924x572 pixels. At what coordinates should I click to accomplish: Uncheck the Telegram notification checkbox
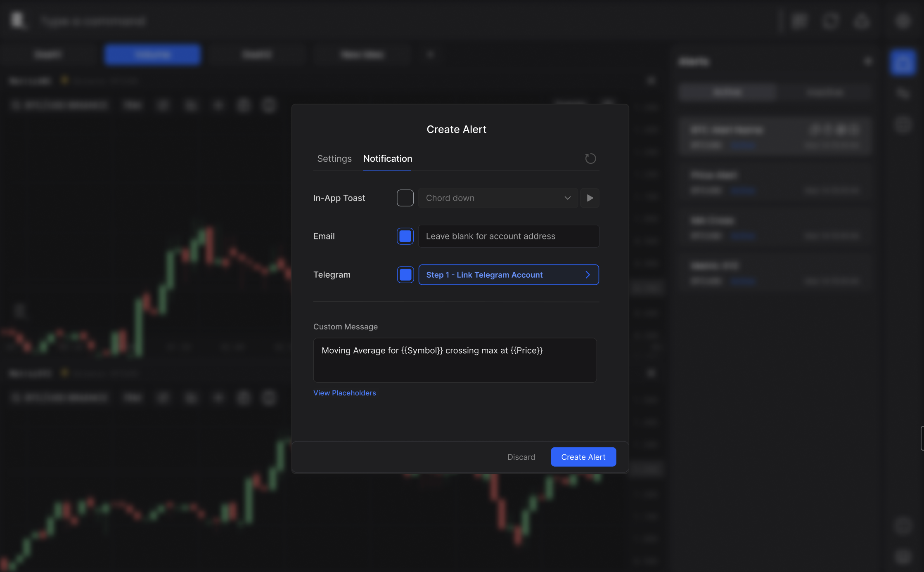[405, 274]
